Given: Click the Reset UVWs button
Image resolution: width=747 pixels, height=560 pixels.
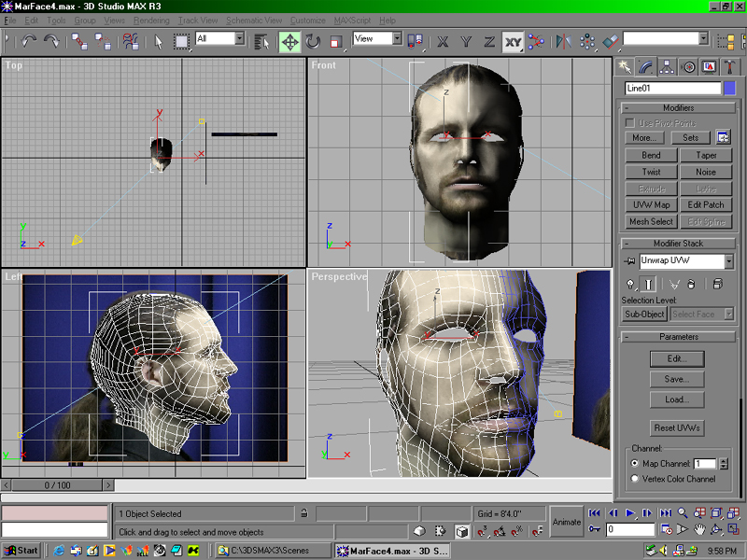Looking at the screenshot, I should click(677, 428).
